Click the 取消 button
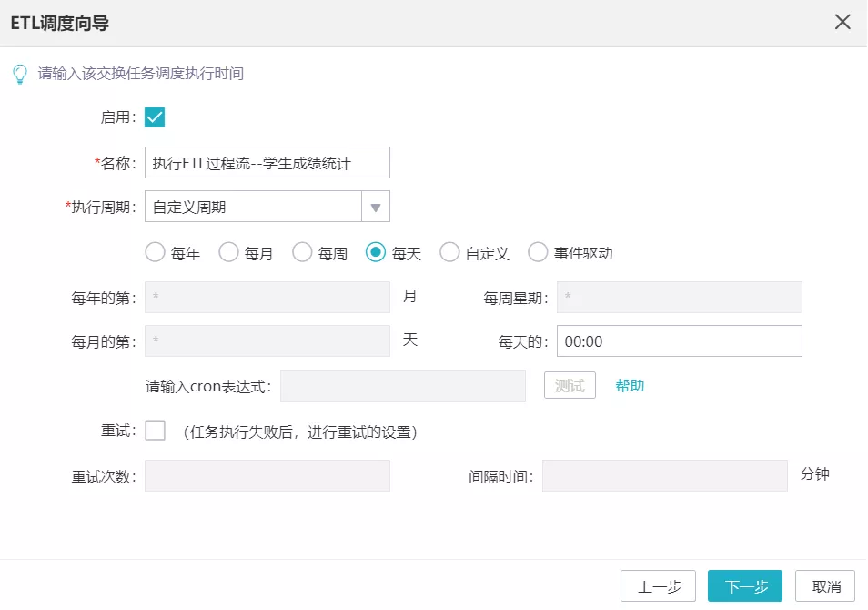Screen dimensions: 868x610 tap(825, 586)
